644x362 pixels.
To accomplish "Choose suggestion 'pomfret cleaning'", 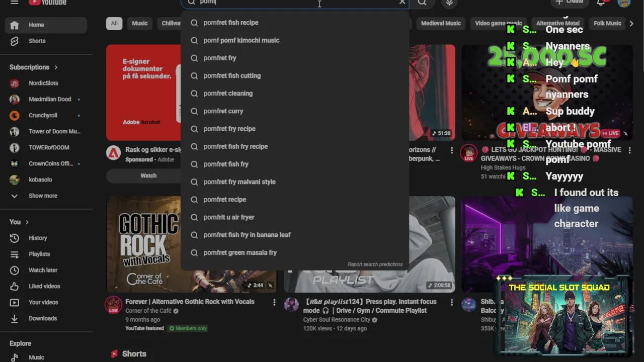I will click(x=295, y=93).
